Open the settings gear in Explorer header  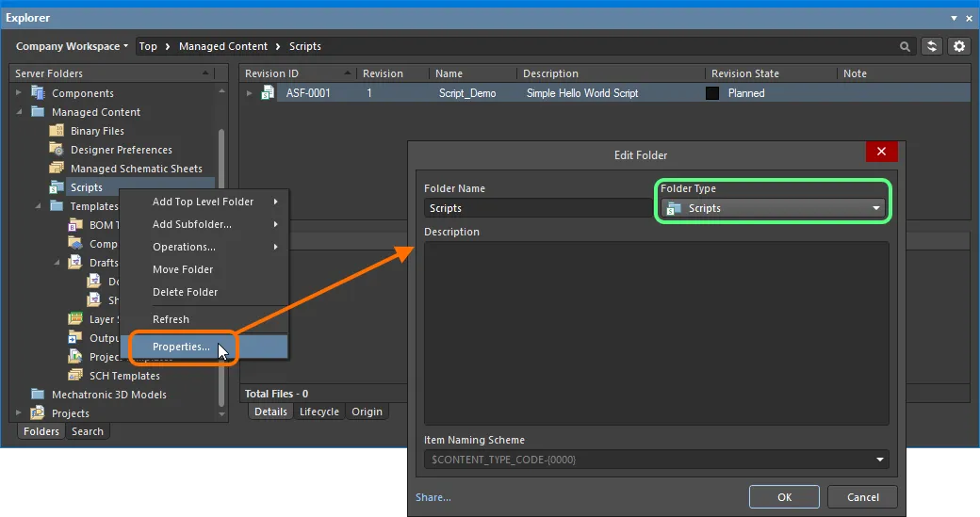click(958, 46)
